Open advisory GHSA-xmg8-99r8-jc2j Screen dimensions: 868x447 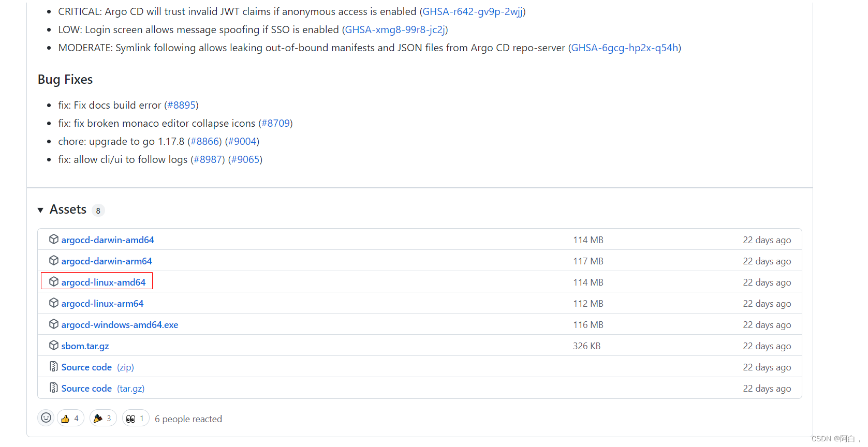point(395,29)
